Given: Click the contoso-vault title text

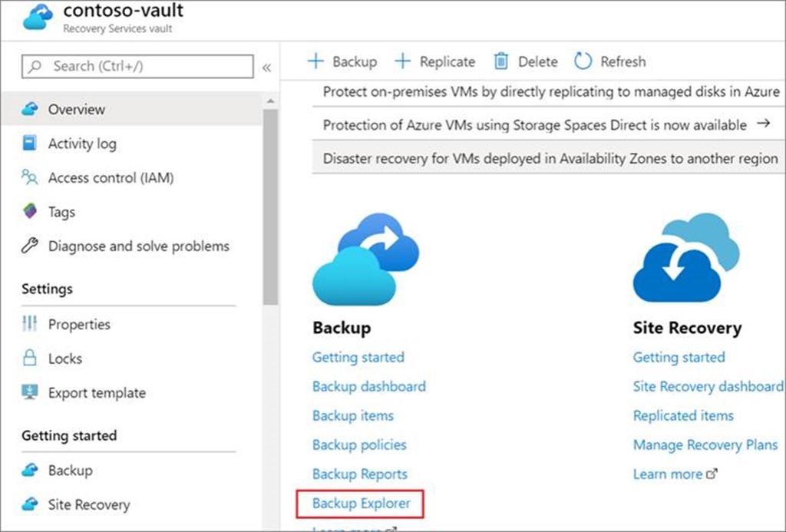Looking at the screenshot, I should 124,10.
